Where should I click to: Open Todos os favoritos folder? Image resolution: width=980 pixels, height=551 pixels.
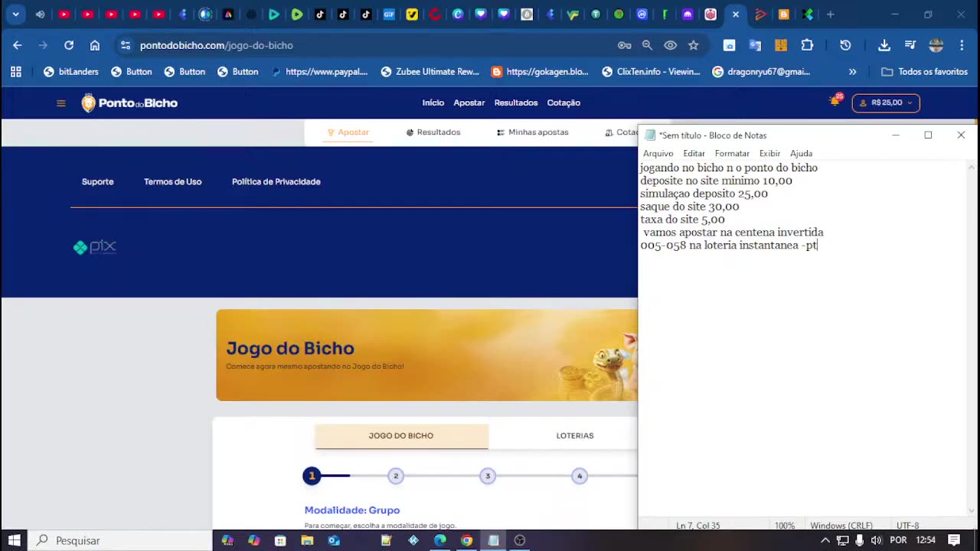click(x=925, y=72)
